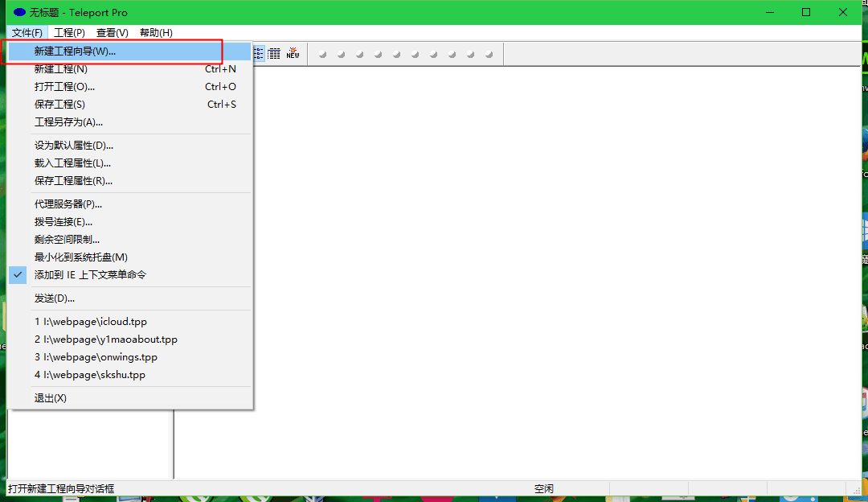Choose 新建工程(N) menu entry
Viewport: 868px width, 502px height.
coord(131,68)
